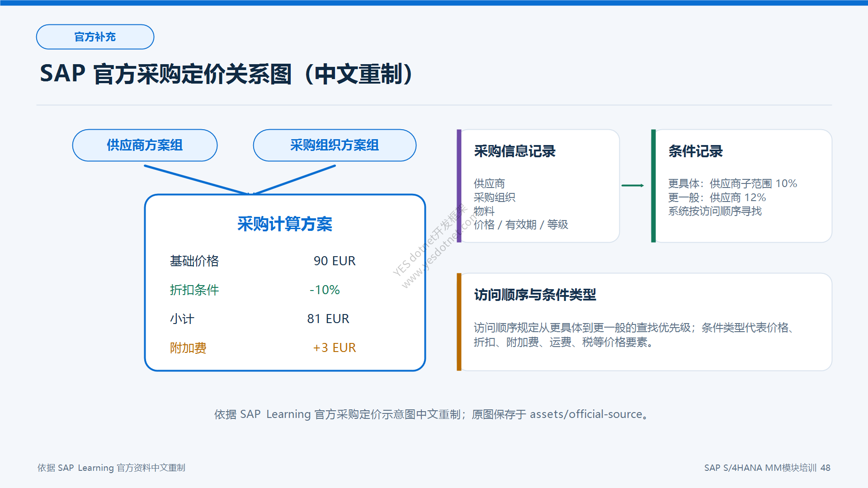Image resolution: width=868 pixels, height=488 pixels.
Task: Click the 供应商方案组 box
Action: 145,145
